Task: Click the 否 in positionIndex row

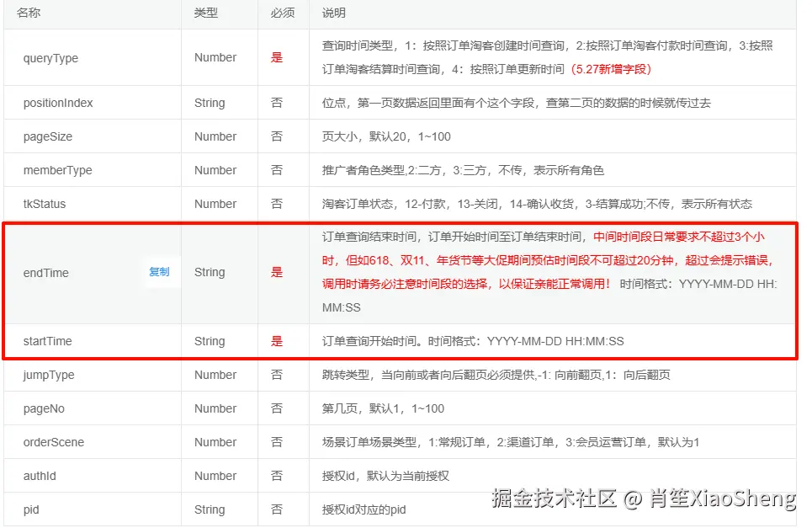Action: coord(277,103)
